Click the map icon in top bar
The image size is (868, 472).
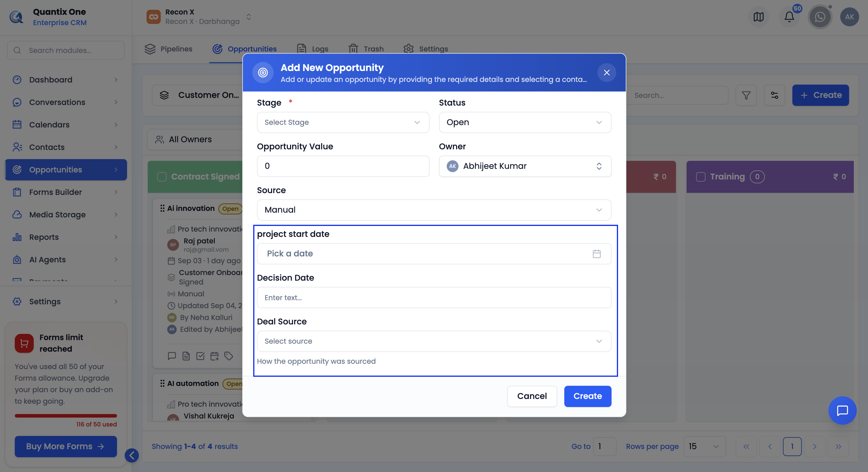(758, 17)
